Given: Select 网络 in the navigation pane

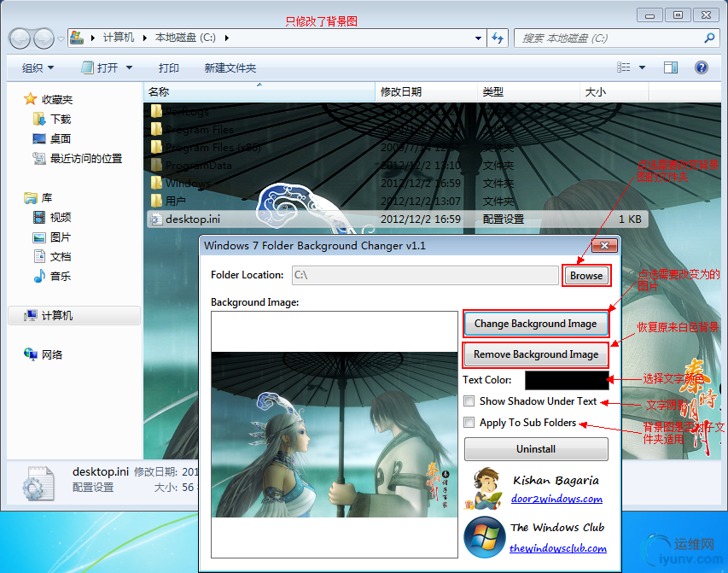Looking at the screenshot, I should (x=44, y=354).
